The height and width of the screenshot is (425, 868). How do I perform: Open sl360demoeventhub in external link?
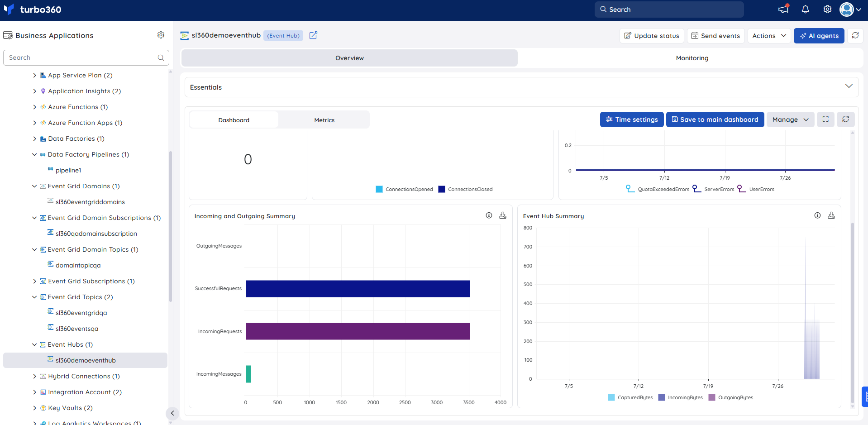click(x=313, y=35)
